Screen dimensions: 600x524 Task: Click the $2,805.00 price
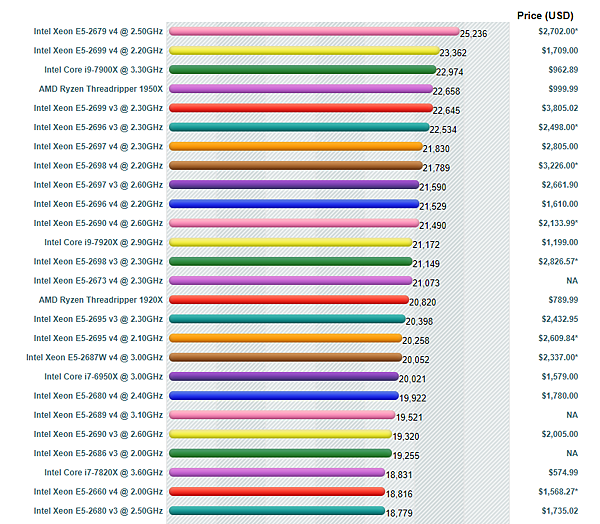tap(559, 146)
